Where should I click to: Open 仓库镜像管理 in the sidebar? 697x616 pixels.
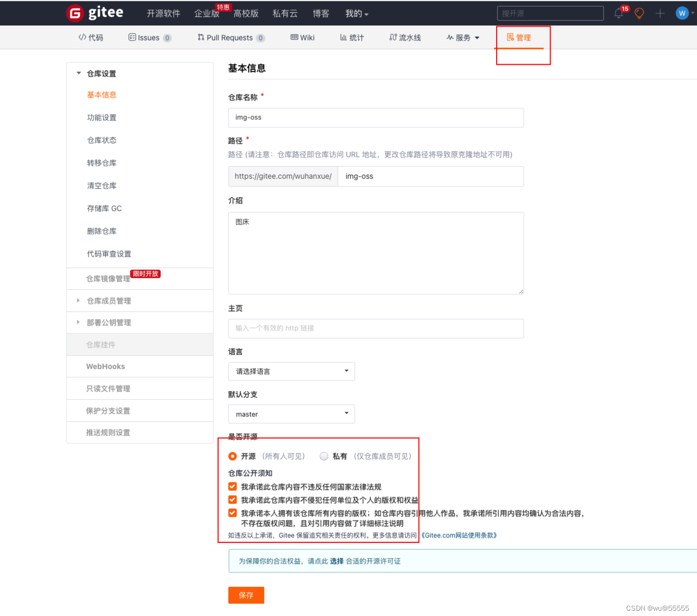(108, 279)
